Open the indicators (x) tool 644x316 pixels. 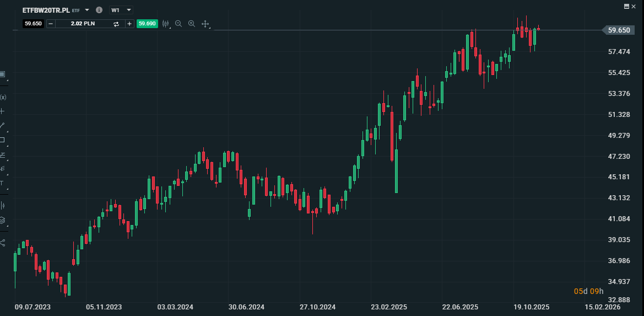3,97
